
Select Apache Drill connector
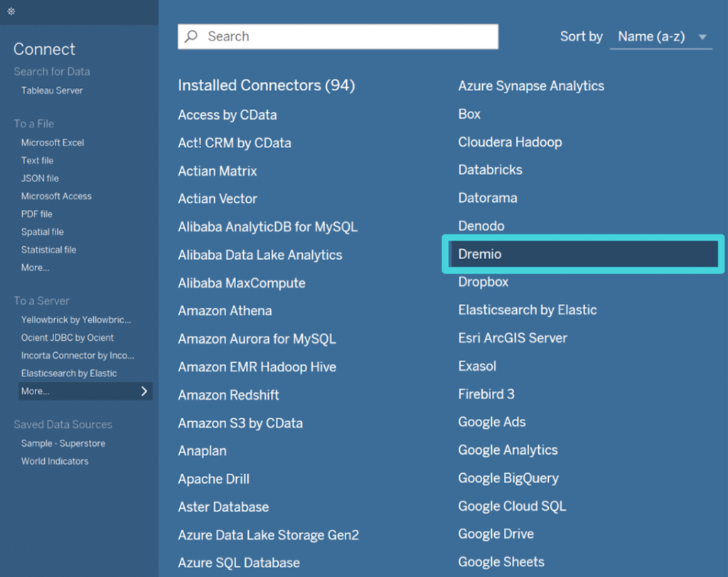(x=213, y=479)
